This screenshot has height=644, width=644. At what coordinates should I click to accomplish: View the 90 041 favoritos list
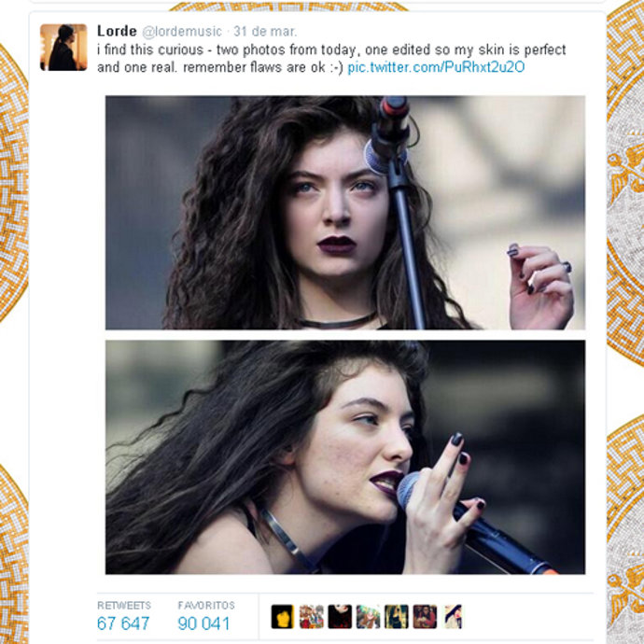(203, 623)
